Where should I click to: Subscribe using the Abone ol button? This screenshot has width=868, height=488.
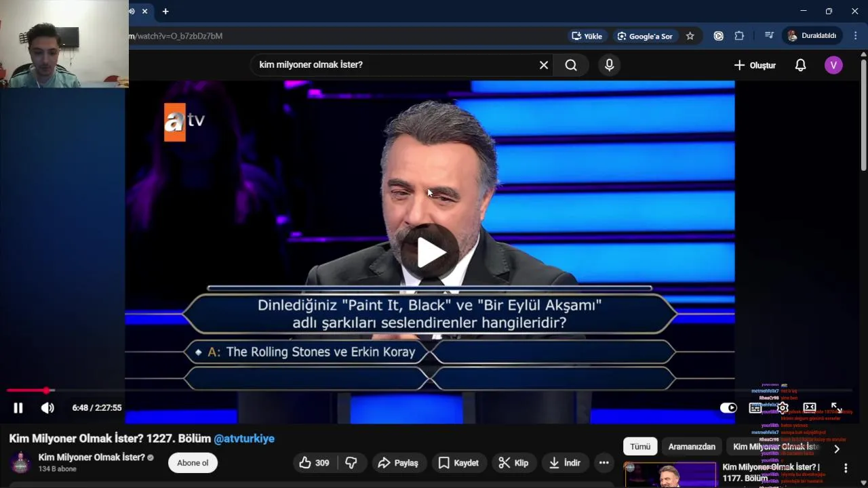coord(193,463)
